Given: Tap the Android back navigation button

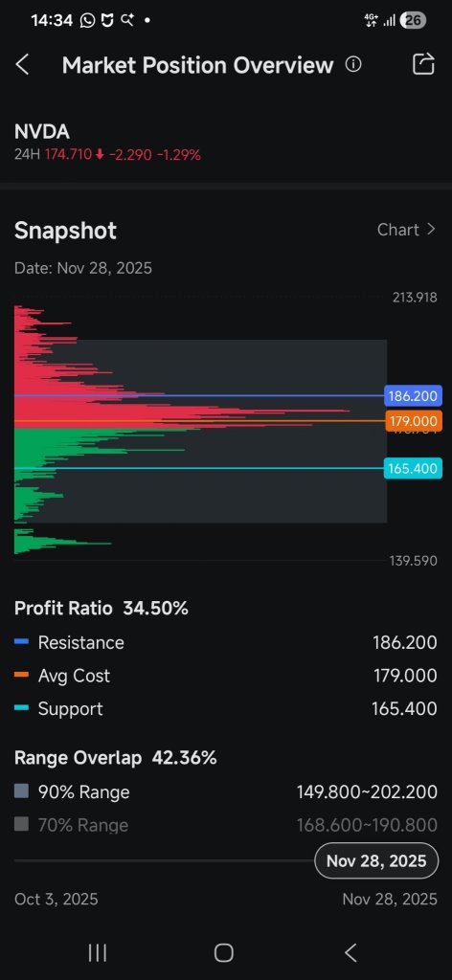Looking at the screenshot, I should tap(350, 952).
